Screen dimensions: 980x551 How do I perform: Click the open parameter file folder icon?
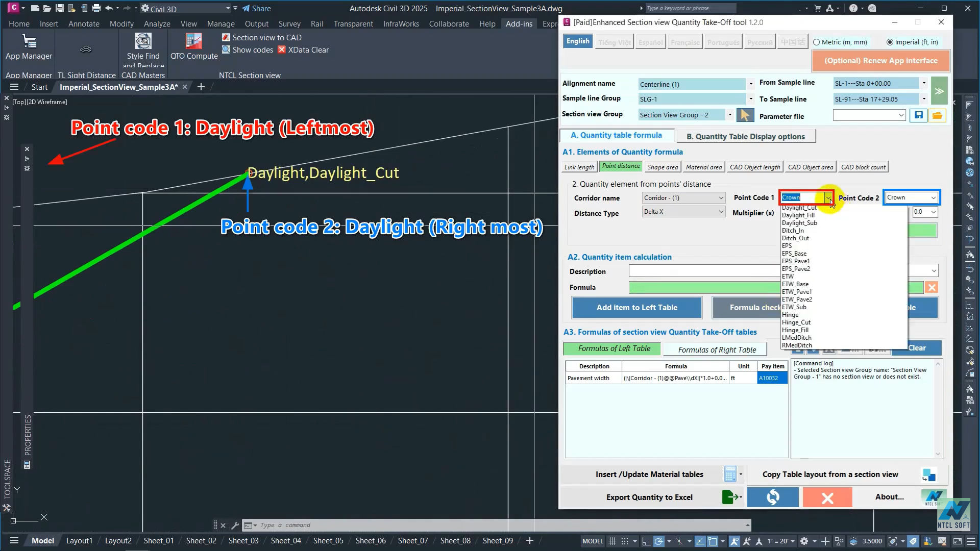point(937,115)
